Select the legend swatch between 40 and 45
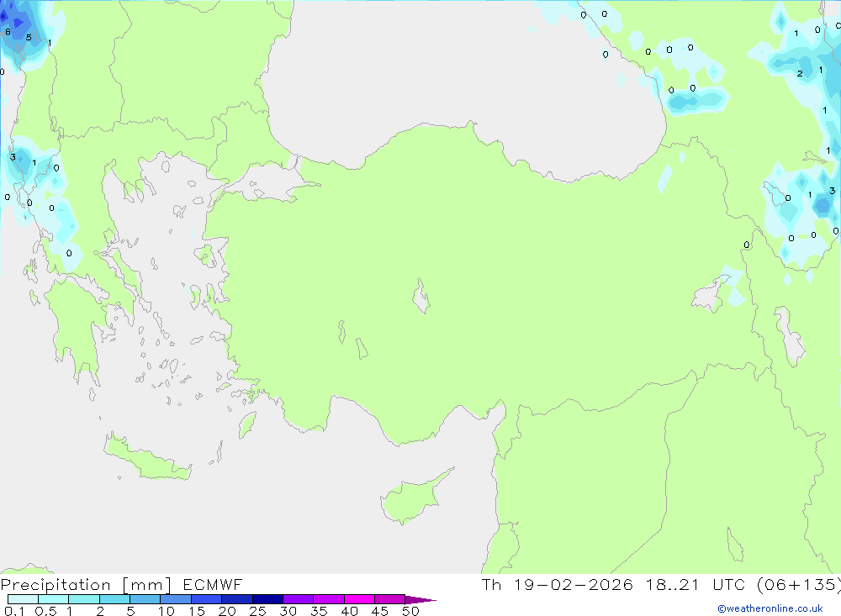Image resolution: width=841 pixels, height=616 pixels. click(359, 599)
